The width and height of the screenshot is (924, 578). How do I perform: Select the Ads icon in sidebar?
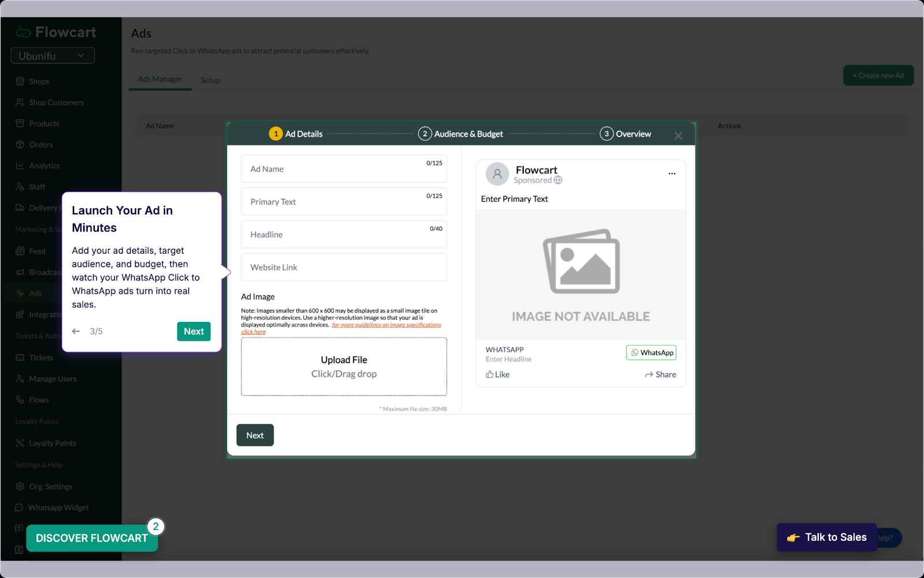(20, 294)
